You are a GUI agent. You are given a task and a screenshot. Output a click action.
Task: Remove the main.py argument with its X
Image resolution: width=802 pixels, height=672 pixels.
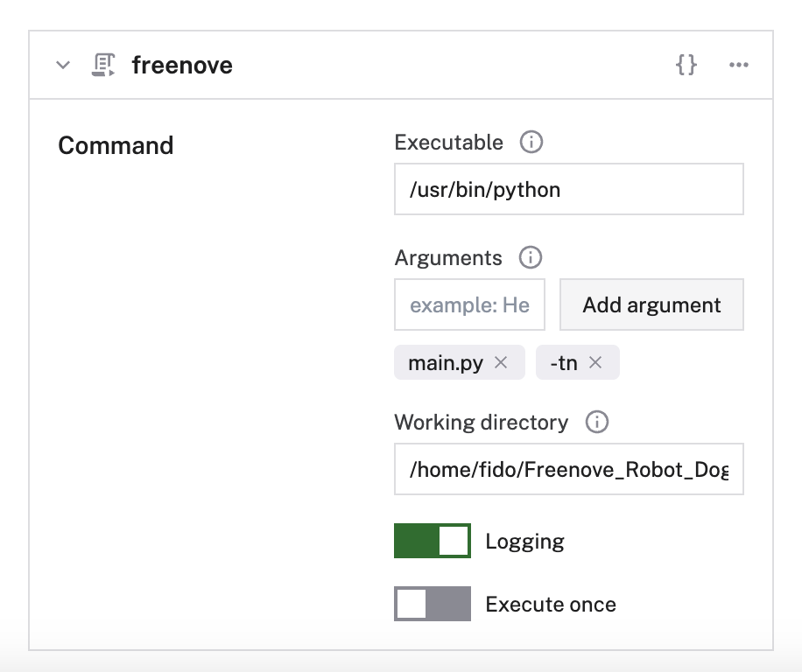coord(501,362)
